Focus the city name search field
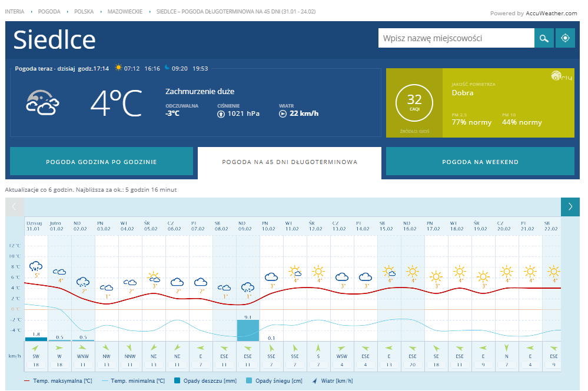Image resolution: width=588 pixels, height=391 pixels. pos(456,38)
